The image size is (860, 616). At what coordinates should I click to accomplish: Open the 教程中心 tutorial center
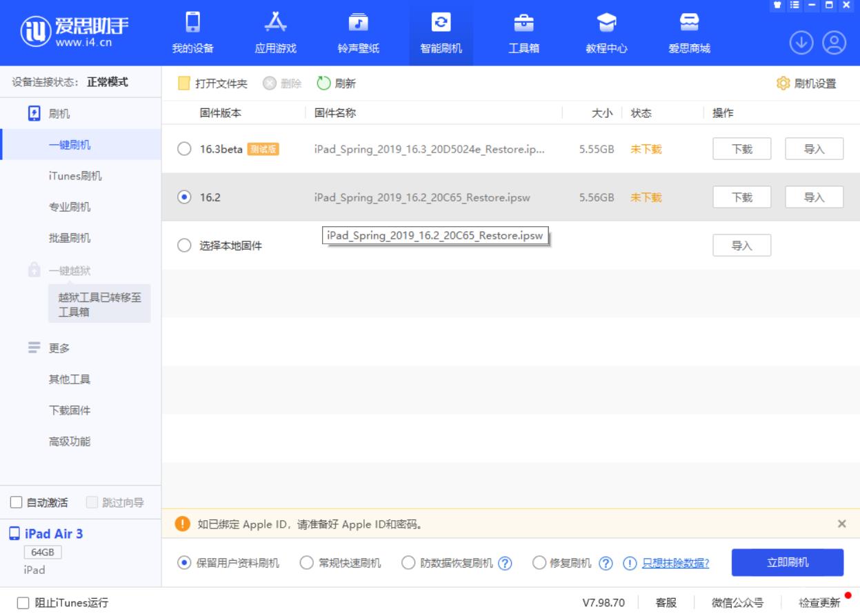tap(608, 32)
